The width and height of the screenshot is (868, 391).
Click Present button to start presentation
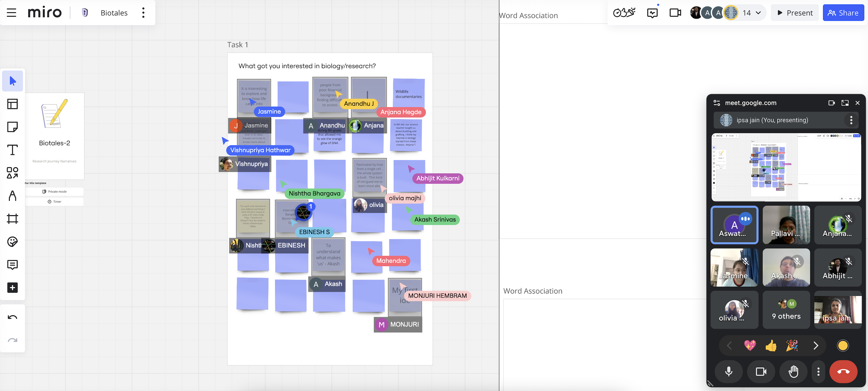[x=794, y=12]
